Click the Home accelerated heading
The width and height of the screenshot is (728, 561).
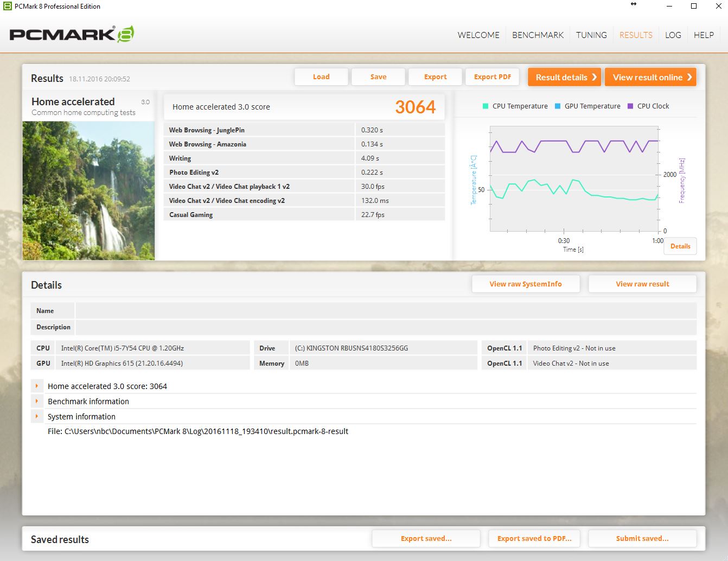click(x=73, y=101)
